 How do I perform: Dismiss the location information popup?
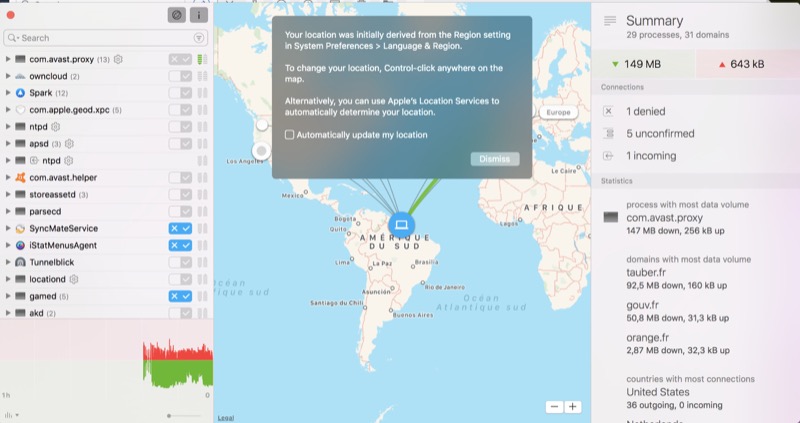(494, 159)
